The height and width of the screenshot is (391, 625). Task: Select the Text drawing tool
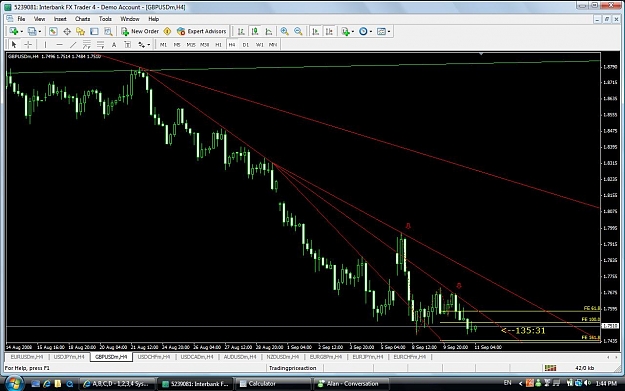point(114,45)
